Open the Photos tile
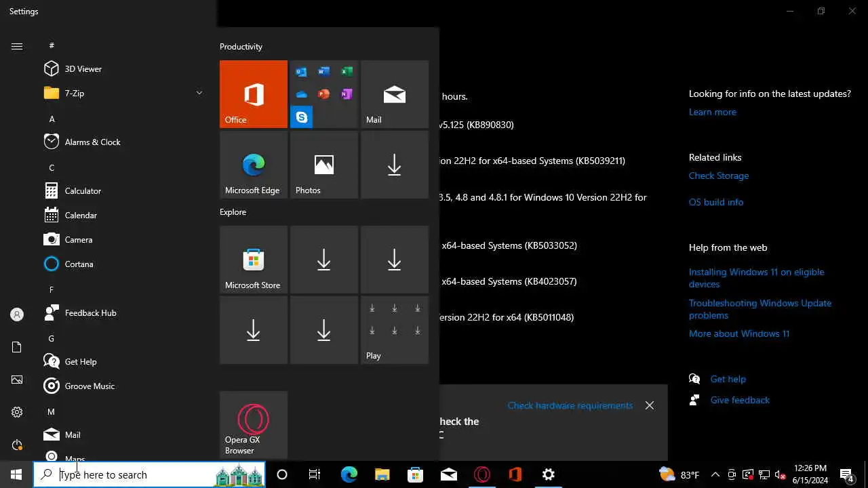This screenshot has width=868, height=488. pos(324,165)
